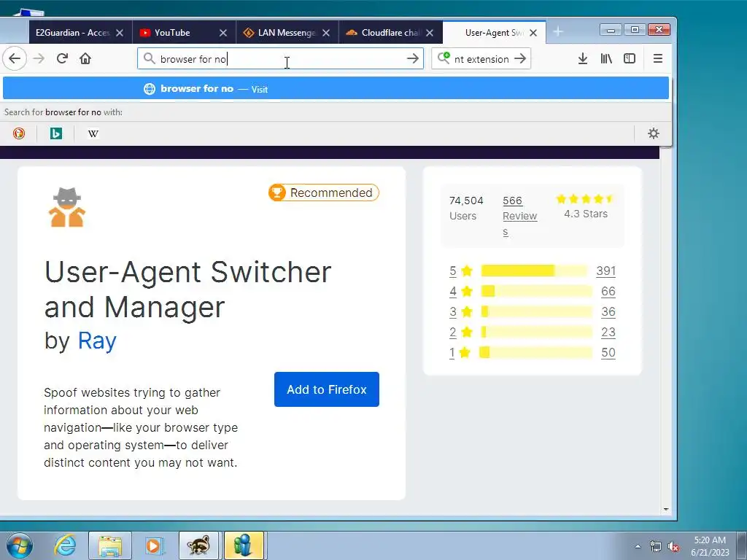Viewport: 747px width, 560px height.
Task: Open the 566 Reviews link
Action: (x=519, y=216)
